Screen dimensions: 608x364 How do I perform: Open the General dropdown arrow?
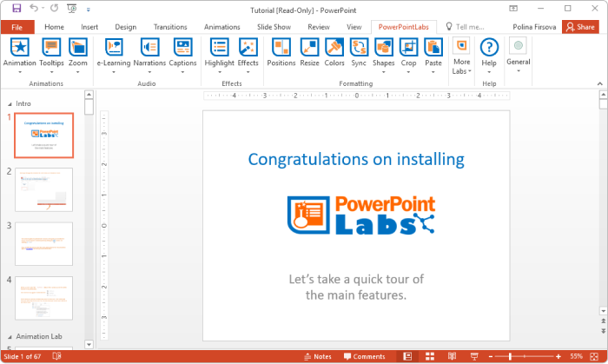click(x=518, y=71)
